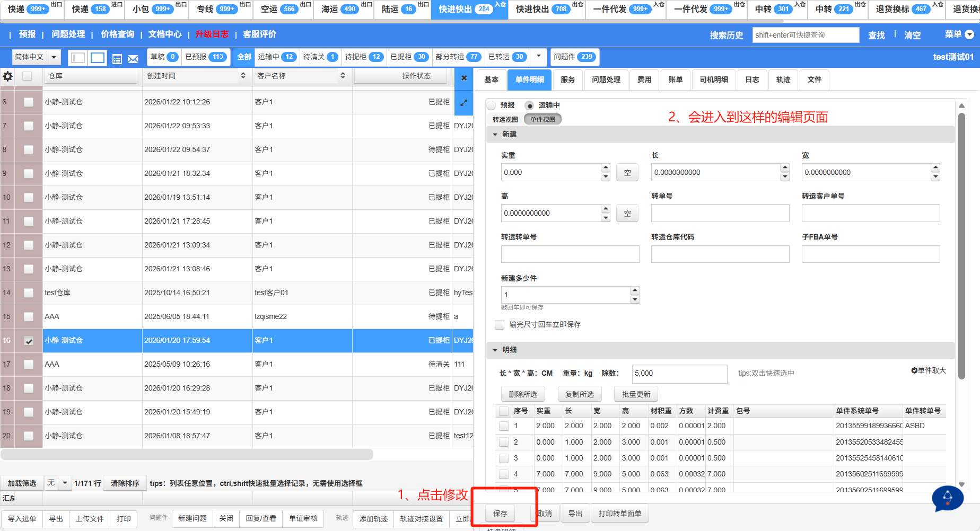Collapse the 新建 section
Image resolution: width=980 pixels, height=531 pixels.
[x=495, y=135]
